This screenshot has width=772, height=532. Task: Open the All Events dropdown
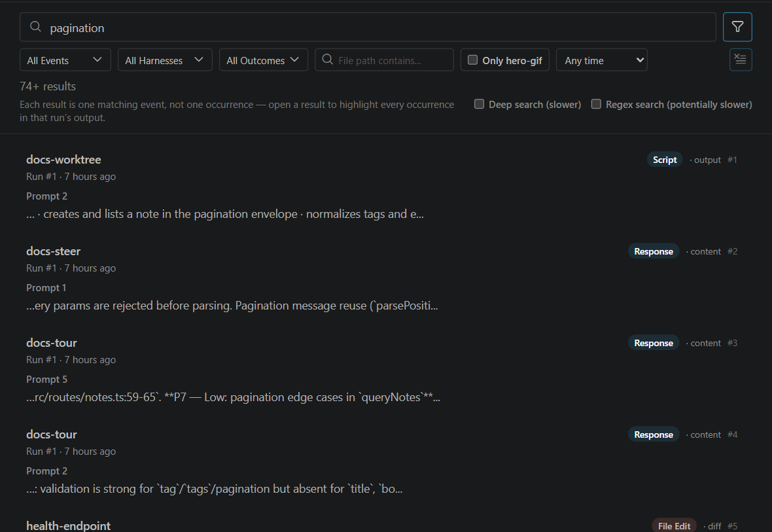pyautogui.click(x=65, y=60)
